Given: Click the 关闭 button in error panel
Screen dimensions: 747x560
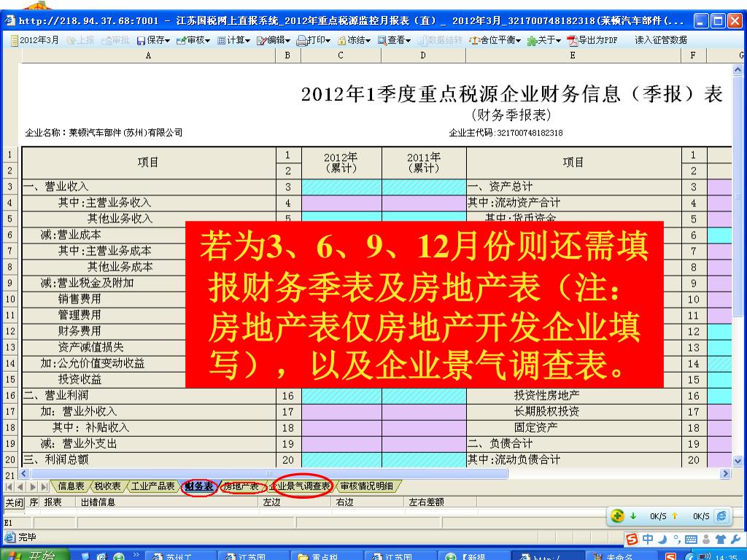Looking at the screenshot, I should 14,502.
